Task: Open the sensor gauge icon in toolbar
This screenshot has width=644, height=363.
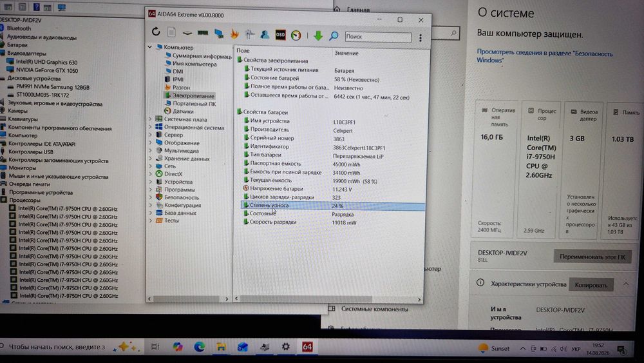Action: pyautogui.click(x=296, y=35)
